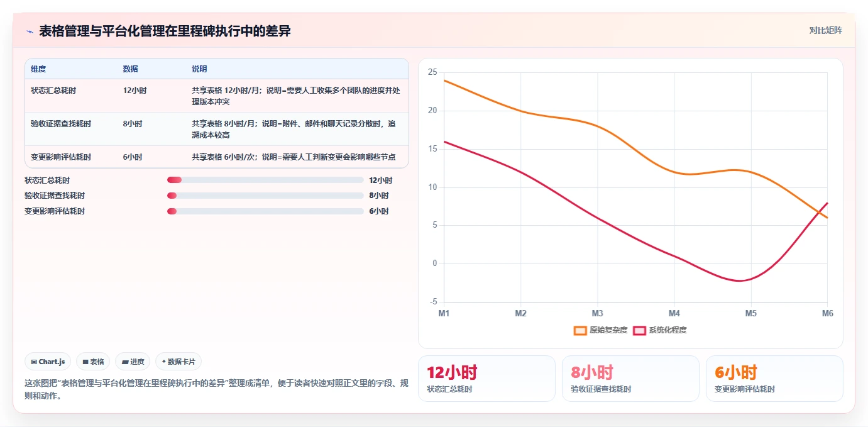The image size is (868, 427).
Task: Click the 变更影响评估耗时 progress bar
Action: [x=265, y=211]
